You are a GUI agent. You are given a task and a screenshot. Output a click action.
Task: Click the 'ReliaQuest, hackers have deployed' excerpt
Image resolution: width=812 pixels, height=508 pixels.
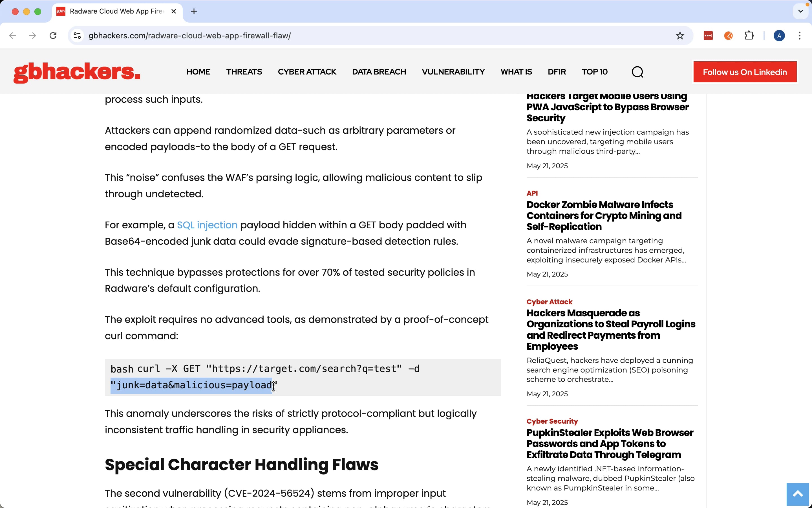[x=610, y=370]
